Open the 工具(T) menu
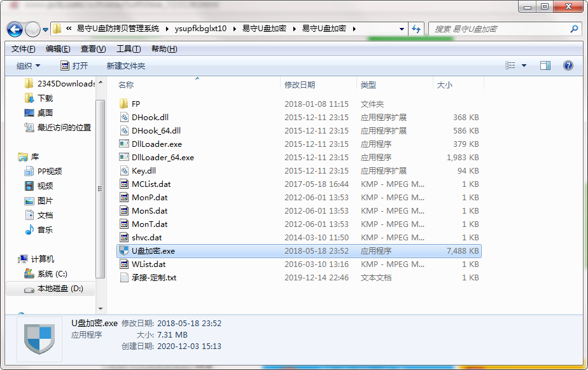The image size is (588, 370). (129, 49)
